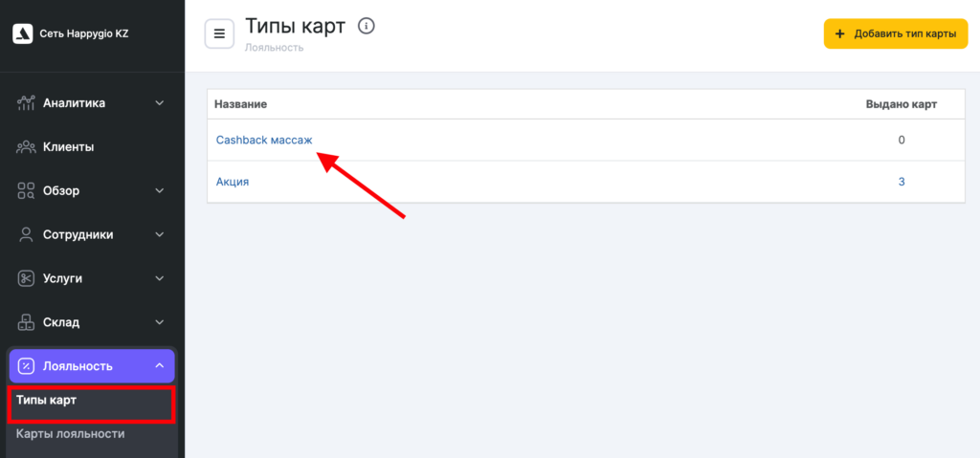
Task: Click the Склад boxes icon
Action: click(x=27, y=322)
